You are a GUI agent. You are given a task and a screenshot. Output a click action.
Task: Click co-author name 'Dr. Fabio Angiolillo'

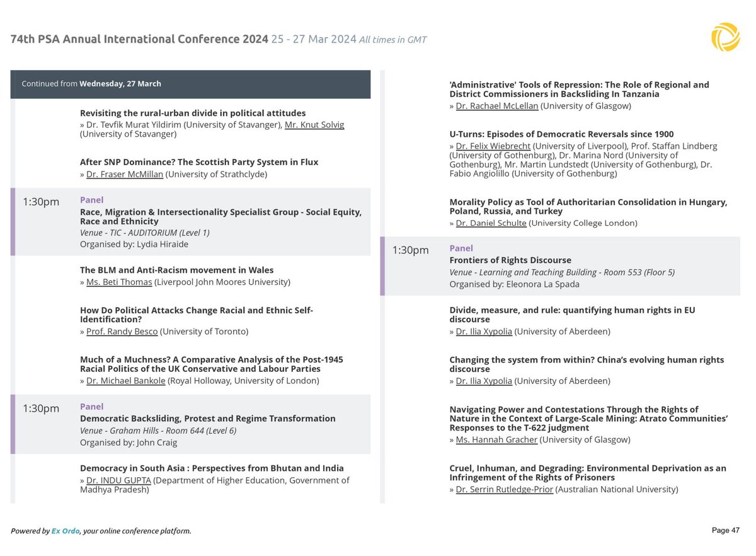580,169
